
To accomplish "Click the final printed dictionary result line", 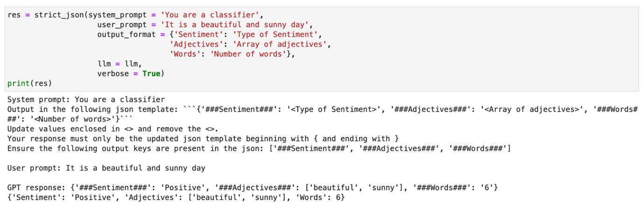I will [x=176, y=198].
